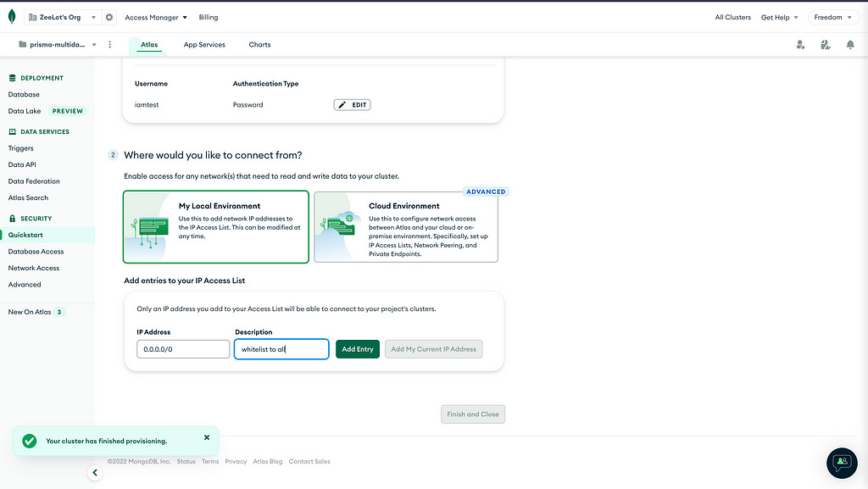Open the notifications bell

[850, 45]
